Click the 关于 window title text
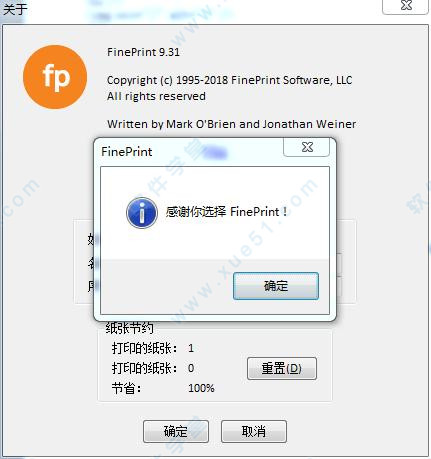This screenshot has width=431, height=459. click(15, 8)
